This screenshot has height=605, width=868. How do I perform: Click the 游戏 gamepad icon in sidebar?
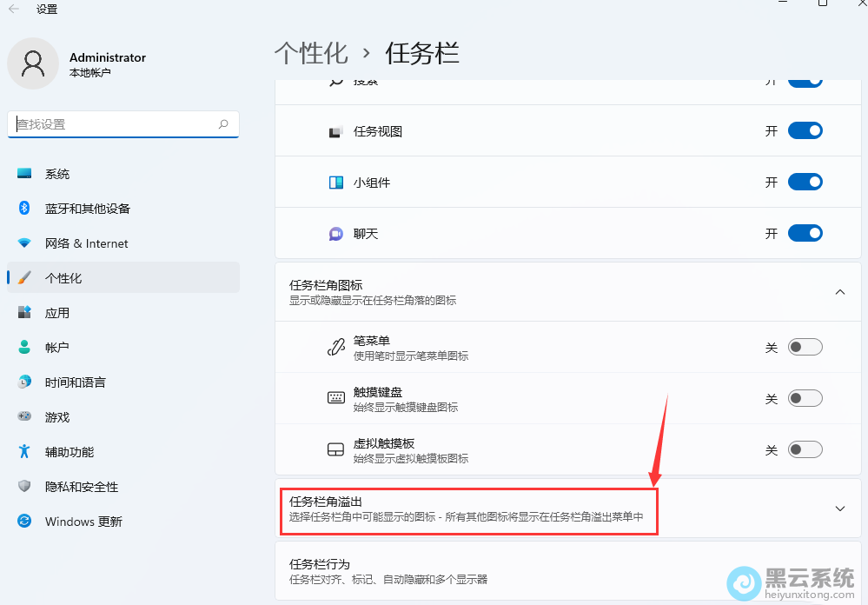tap(24, 417)
